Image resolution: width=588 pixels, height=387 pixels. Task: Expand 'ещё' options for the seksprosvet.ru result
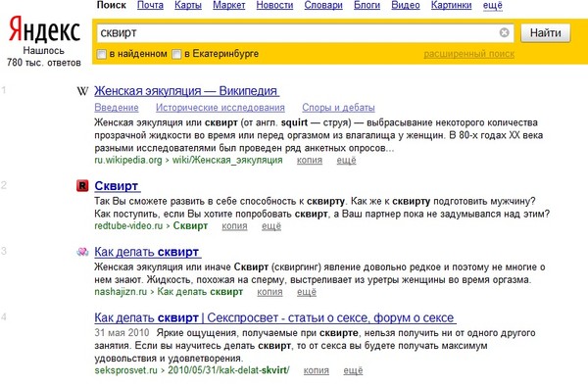pos(353,370)
